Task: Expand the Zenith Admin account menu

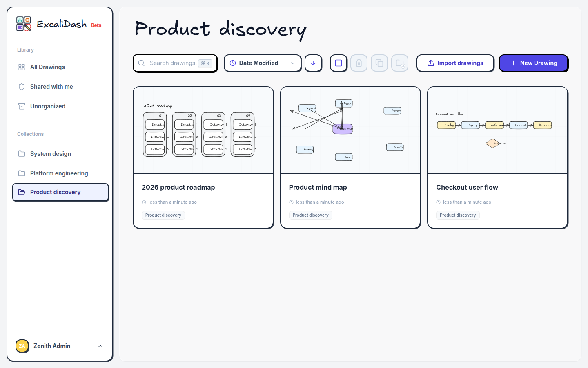Action: pos(100,346)
